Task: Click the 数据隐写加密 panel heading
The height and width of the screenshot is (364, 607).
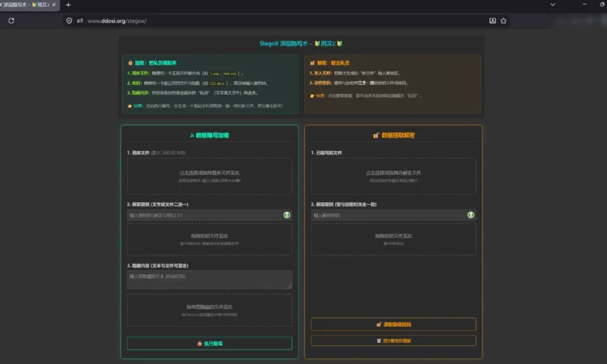Action: (210, 135)
